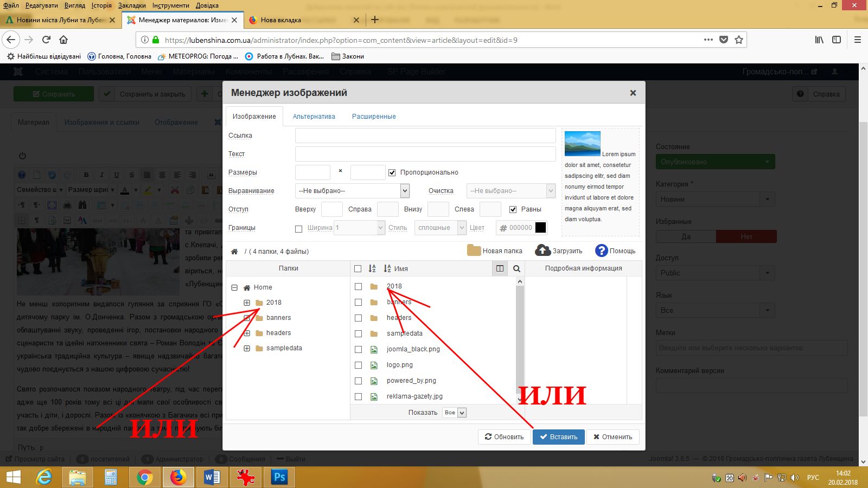Check the box next to reklama-gazety.jpg
The height and width of the screenshot is (488, 868).
pos(358,396)
